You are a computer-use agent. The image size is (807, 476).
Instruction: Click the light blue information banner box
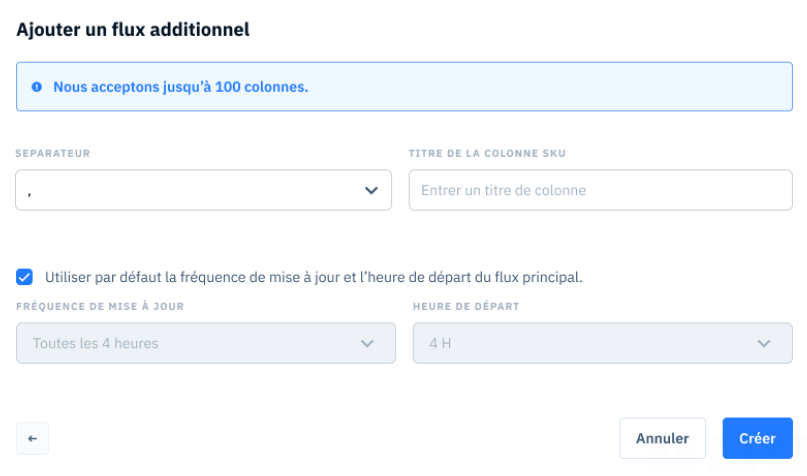click(405, 86)
